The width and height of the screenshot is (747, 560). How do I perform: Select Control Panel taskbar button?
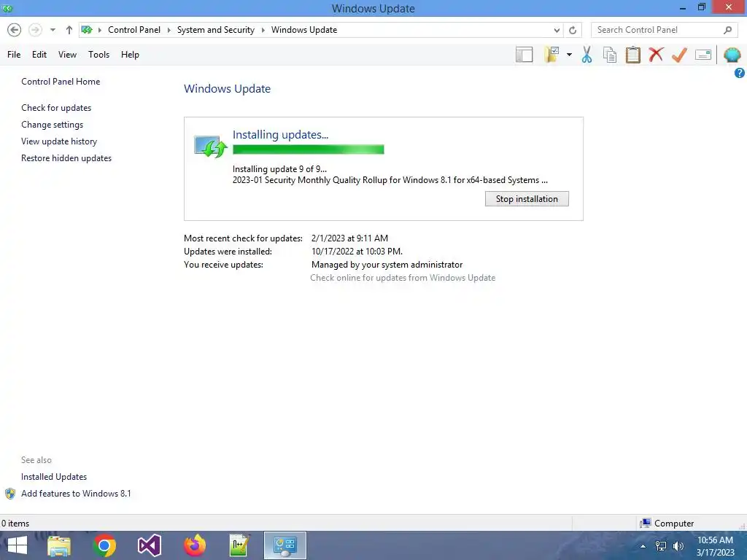[285, 545]
